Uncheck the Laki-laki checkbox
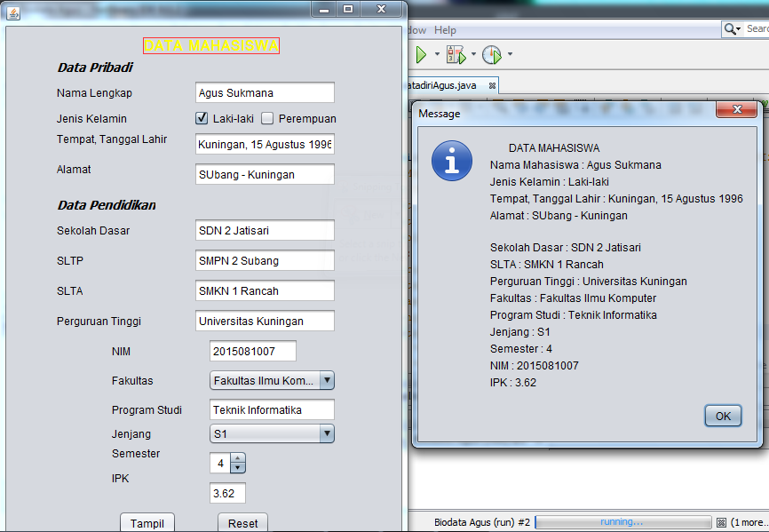The image size is (769, 532). [x=200, y=117]
